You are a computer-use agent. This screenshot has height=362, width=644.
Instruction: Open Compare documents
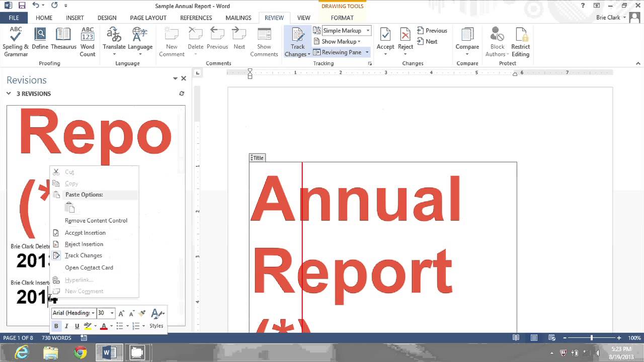tap(467, 42)
